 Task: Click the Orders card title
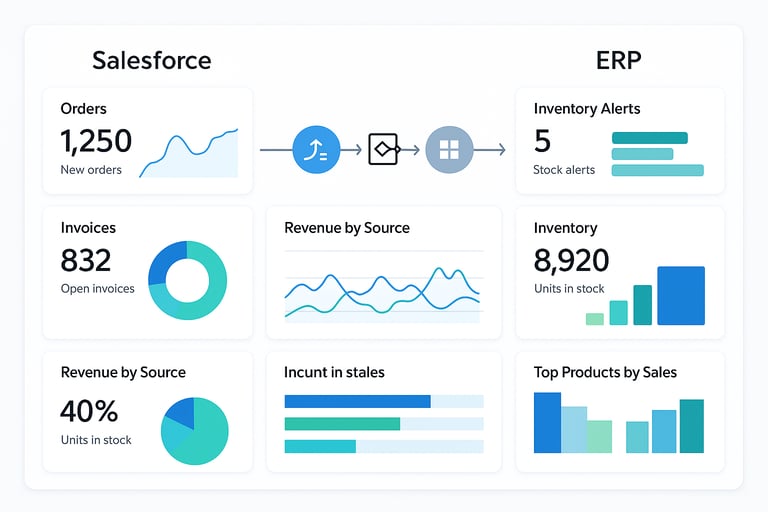pos(83,109)
